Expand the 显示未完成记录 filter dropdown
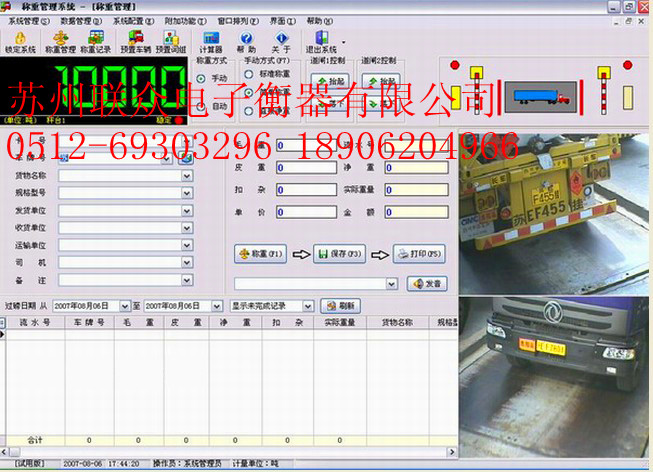This screenshot has width=653, height=472. pyautogui.click(x=310, y=305)
